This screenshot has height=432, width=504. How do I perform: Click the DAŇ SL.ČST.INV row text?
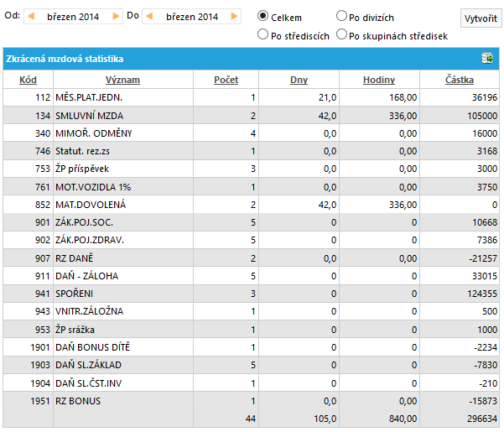88,383
